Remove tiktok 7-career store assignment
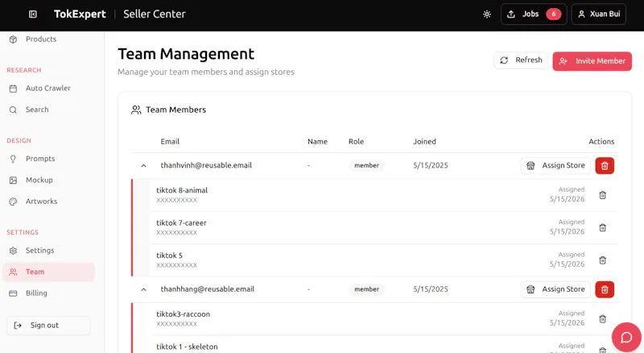Screen dimensions: 644x353 click(x=602, y=227)
